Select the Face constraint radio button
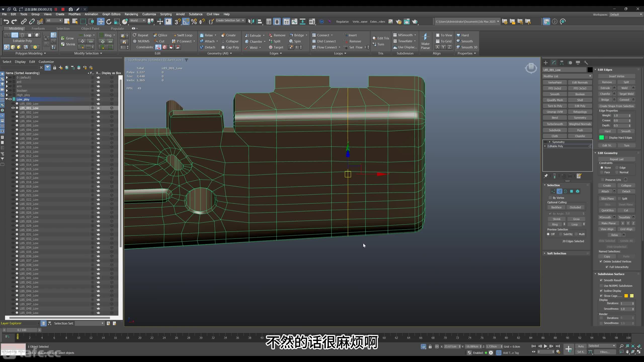644x362 pixels. 602,172
